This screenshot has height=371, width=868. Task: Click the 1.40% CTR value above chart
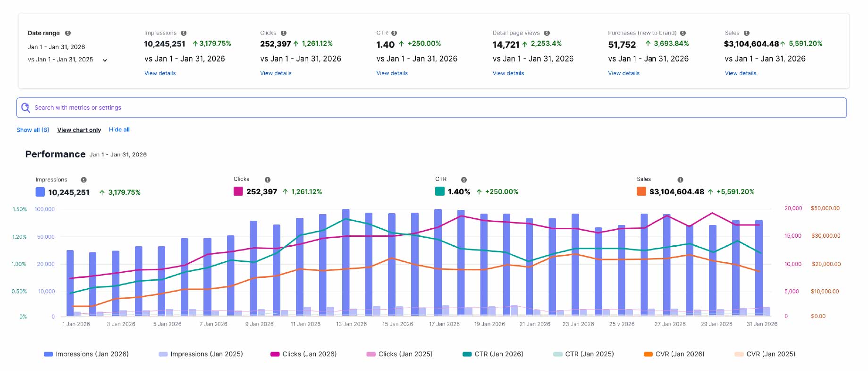click(x=459, y=192)
